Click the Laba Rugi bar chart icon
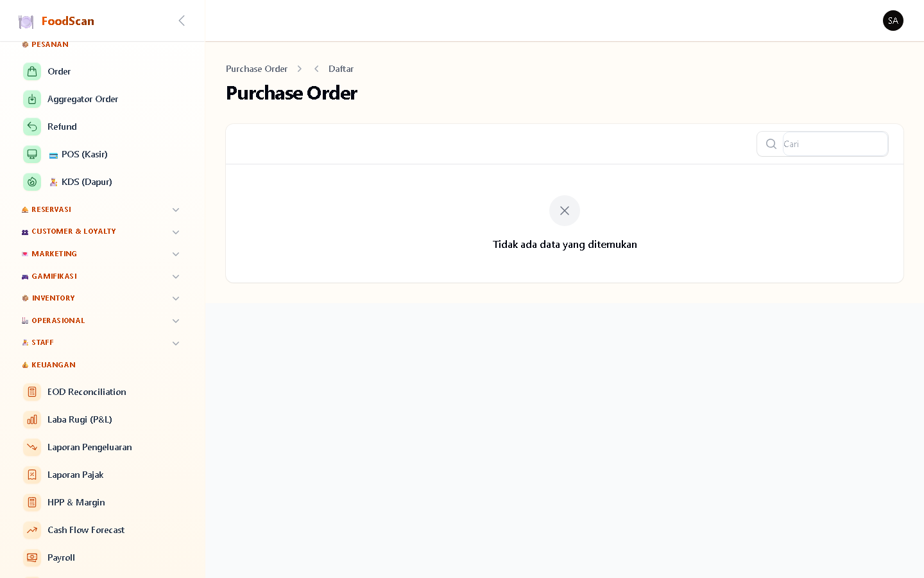Image resolution: width=924 pixels, height=578 pixels. tap(32, 419)
